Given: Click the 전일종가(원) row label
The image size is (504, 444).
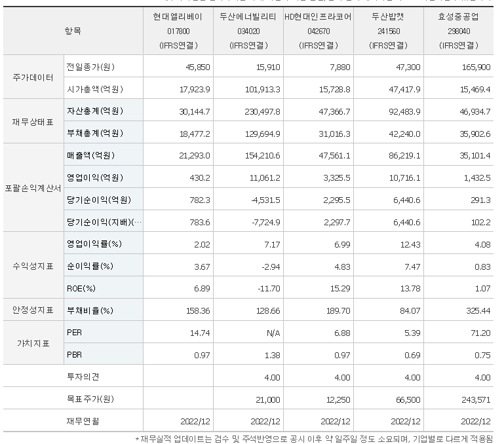Looking at the screenshot, I should (x=90, y=67).
